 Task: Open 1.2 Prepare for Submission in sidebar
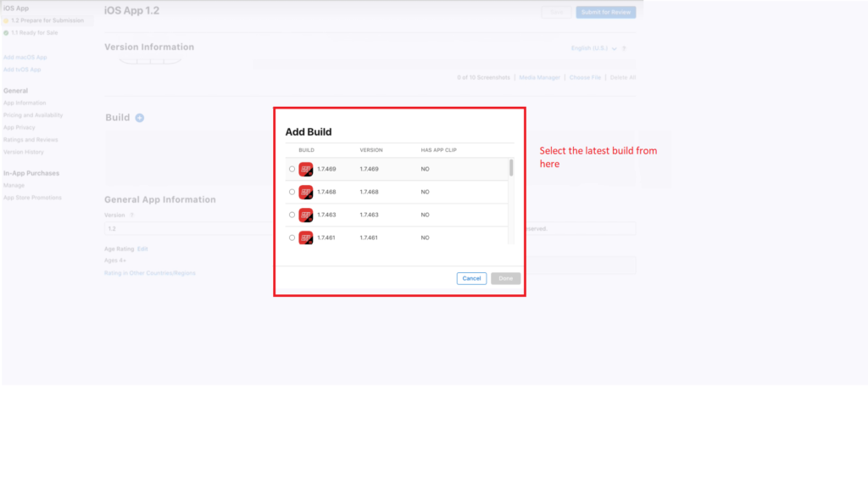47,20
